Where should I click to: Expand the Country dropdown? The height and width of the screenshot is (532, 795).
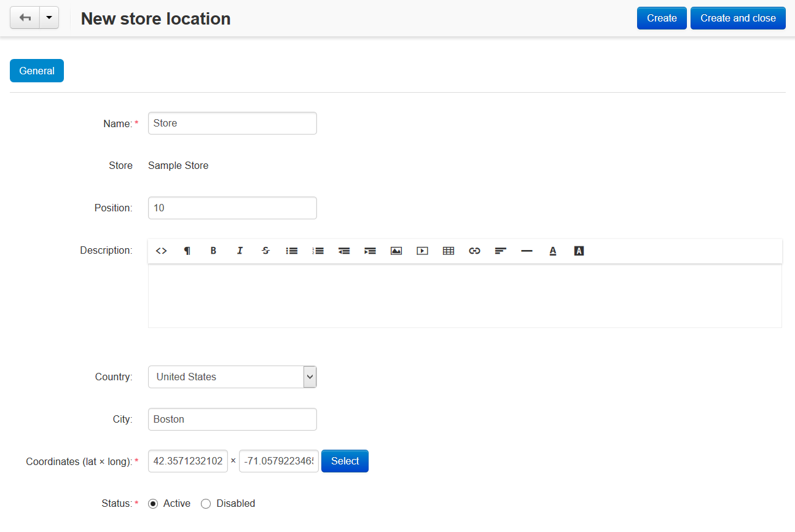click(x=232, y=377)
